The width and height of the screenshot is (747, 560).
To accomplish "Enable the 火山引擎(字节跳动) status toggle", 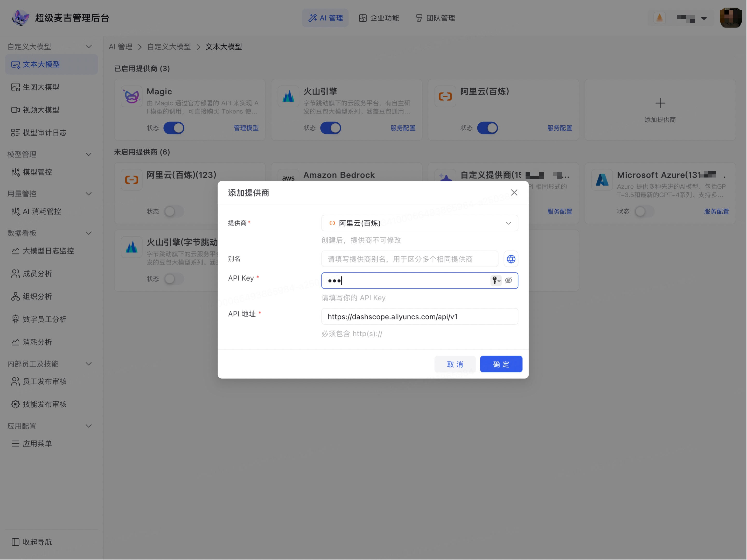I will (174, 279).
